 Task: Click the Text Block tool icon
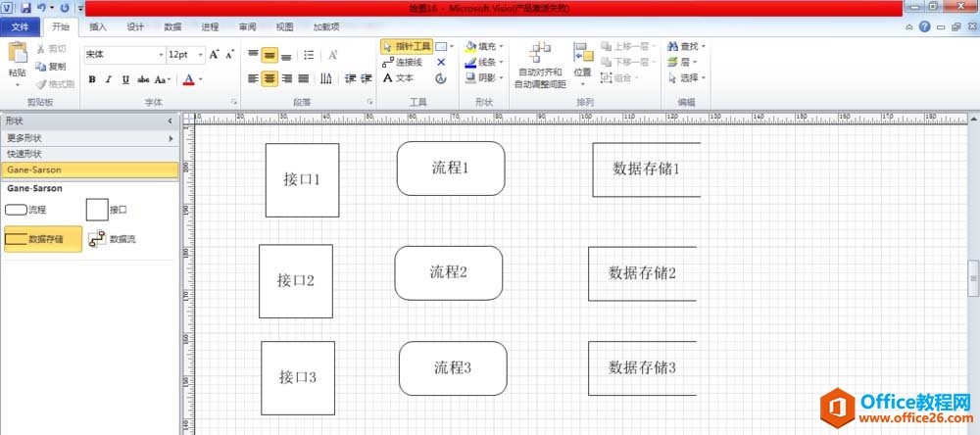coord(441,78)
